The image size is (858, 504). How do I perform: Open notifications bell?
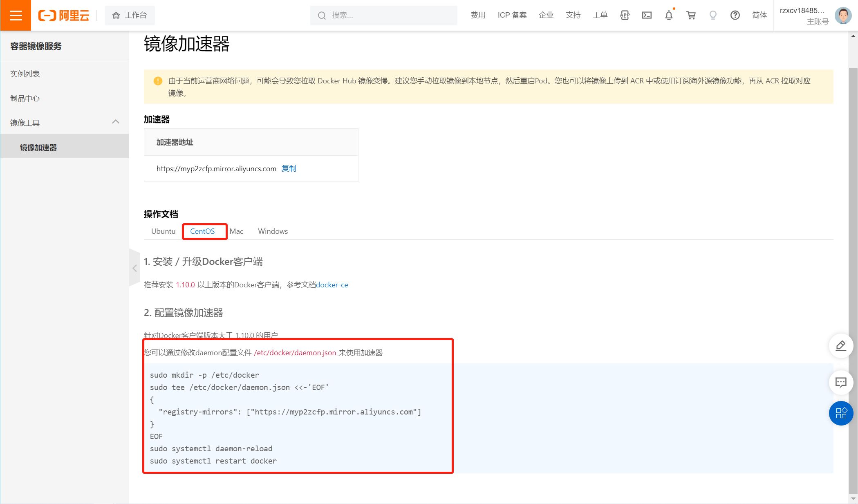[669, 16]
